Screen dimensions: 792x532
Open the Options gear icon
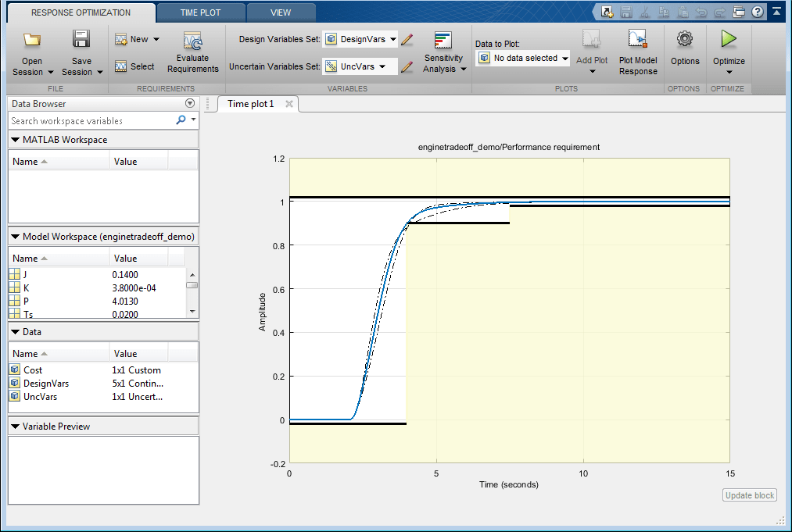(x=685, y=39)
